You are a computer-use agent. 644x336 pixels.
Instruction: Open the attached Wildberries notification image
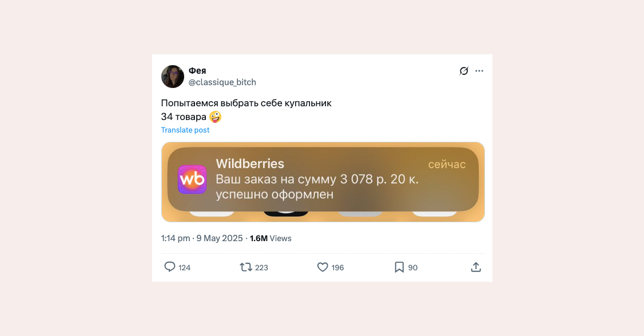(323, 182)
